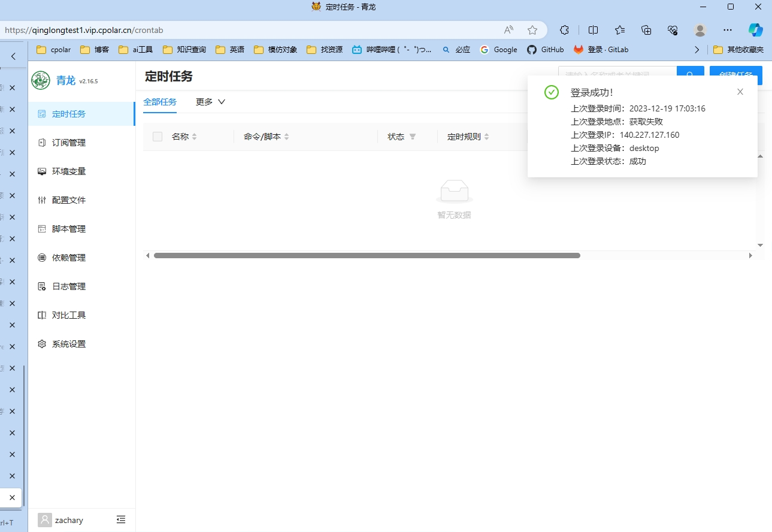Open the 定时任务 sidebar item
The image size is (772, 532).
coord(81,114)
